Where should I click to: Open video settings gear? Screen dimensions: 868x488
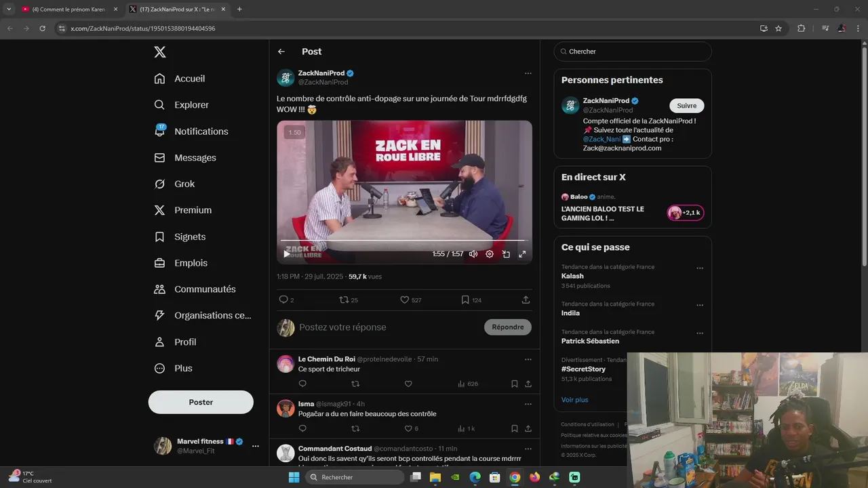point(490,254)
